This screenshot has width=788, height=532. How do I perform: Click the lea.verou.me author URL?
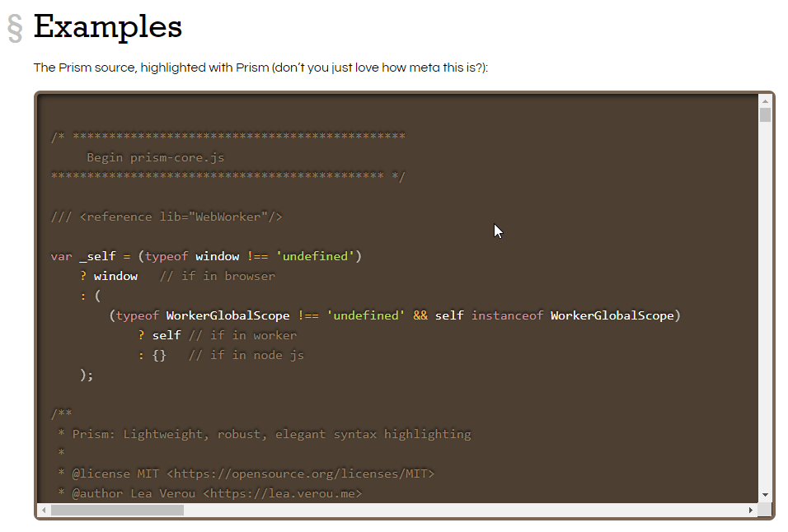point(282,493)
